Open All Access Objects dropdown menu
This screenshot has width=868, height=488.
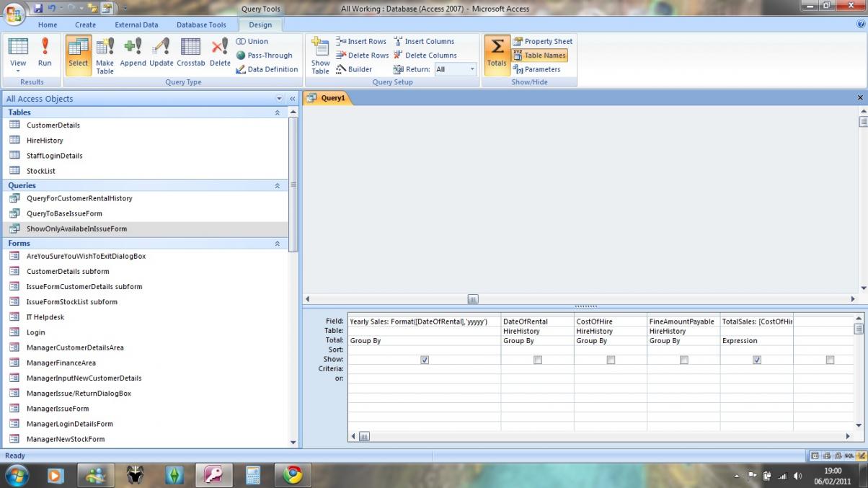click(280, 99)
